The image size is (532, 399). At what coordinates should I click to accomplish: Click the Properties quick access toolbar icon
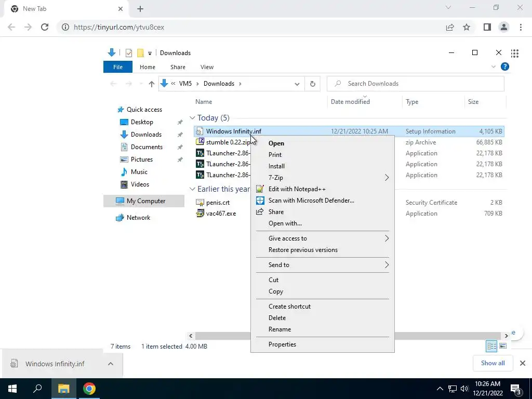(129, 53)
